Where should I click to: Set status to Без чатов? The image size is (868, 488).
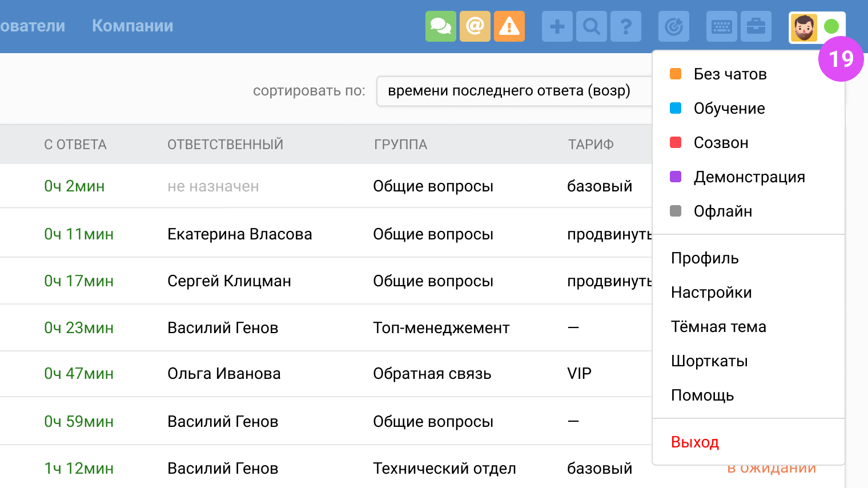pyautogui.click(x=729, y=74)
